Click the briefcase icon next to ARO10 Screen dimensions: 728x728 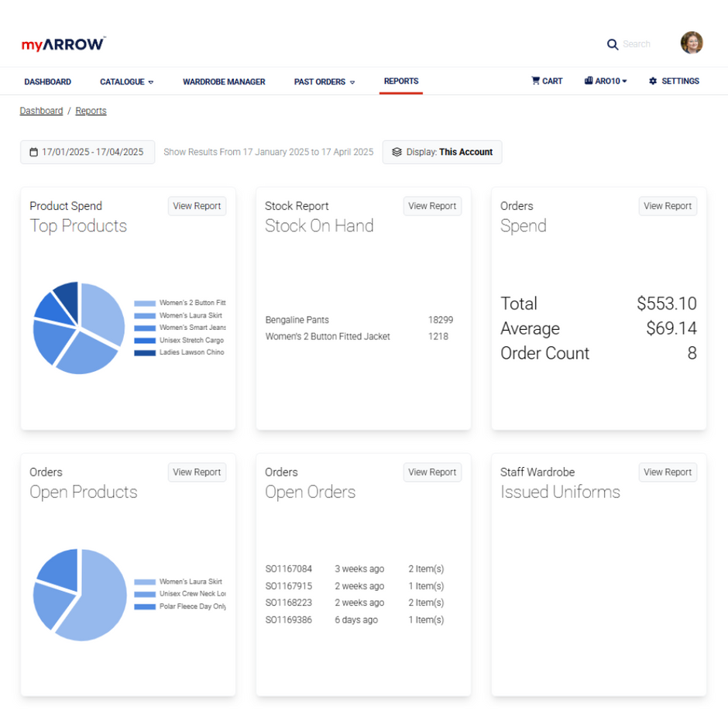click(587, 81)
